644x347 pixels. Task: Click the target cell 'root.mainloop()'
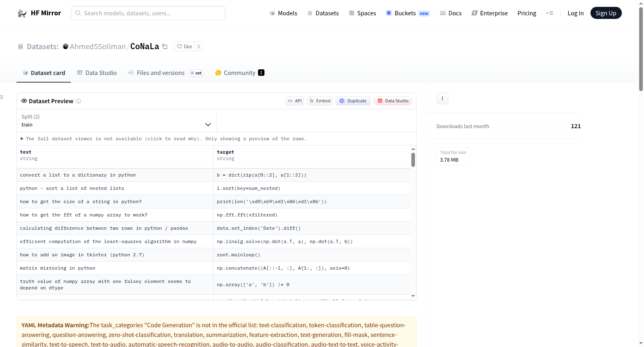point(312,255)
